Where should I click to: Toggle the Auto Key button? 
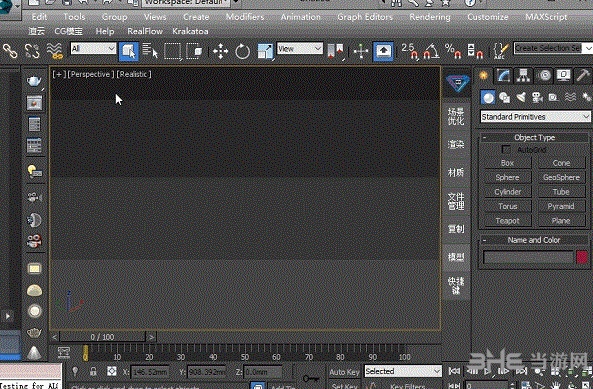[344, 372]
